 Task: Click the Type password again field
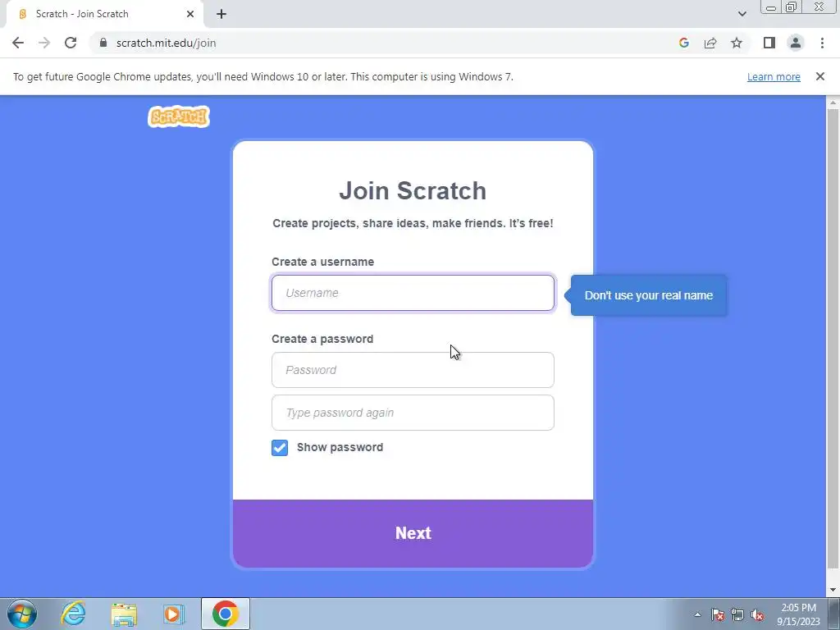pyautogui.click(x=413, y=413)
